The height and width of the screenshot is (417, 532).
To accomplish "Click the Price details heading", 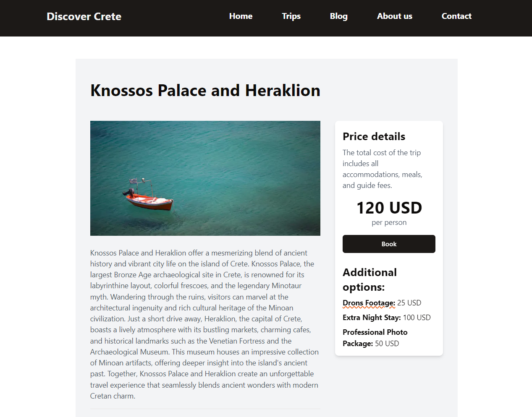I will coord(374,136).
